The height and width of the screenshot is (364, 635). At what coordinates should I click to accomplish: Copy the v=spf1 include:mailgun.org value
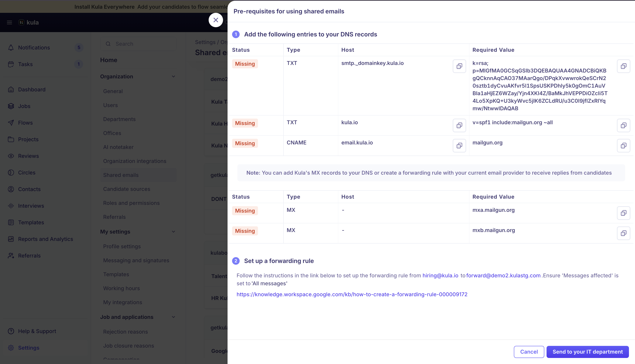tap(623, 126)
